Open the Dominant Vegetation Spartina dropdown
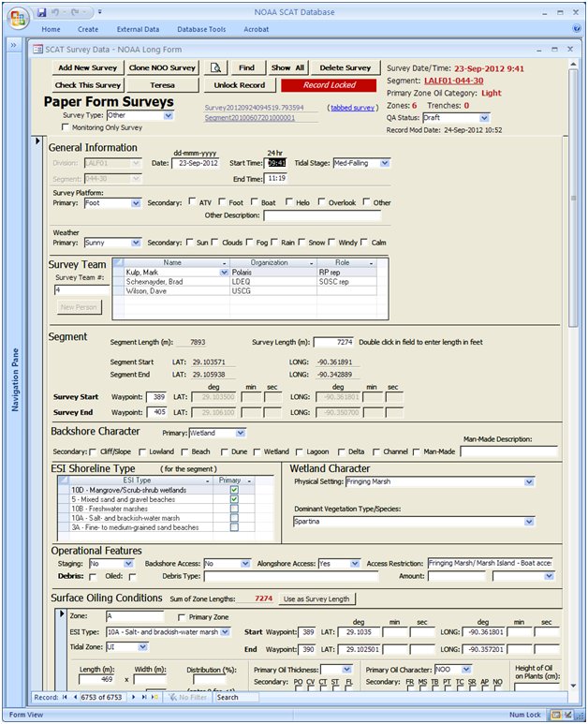 (x=529, y=522)
